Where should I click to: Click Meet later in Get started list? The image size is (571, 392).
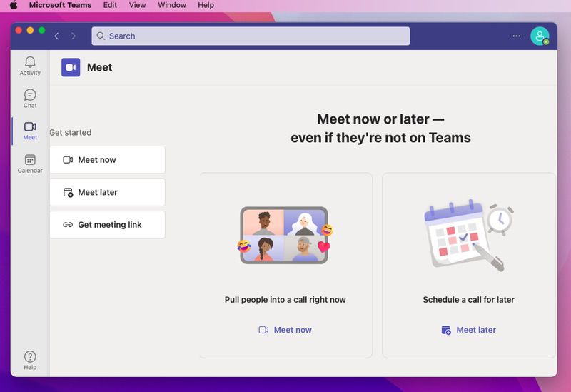click(108, 192)
